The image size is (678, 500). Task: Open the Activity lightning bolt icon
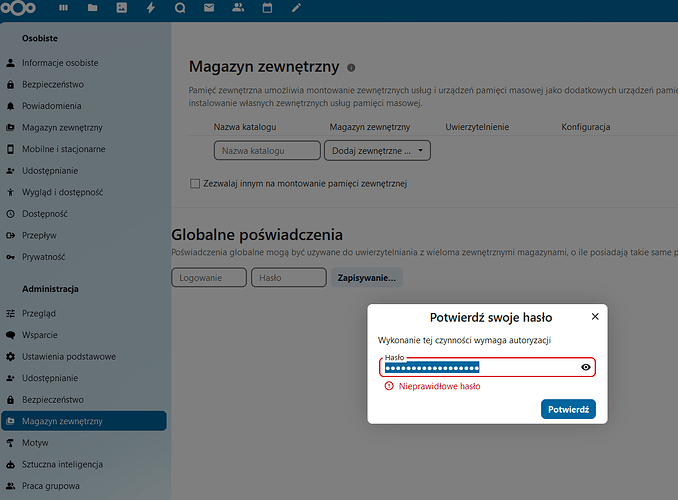click(x=151, y=8)
